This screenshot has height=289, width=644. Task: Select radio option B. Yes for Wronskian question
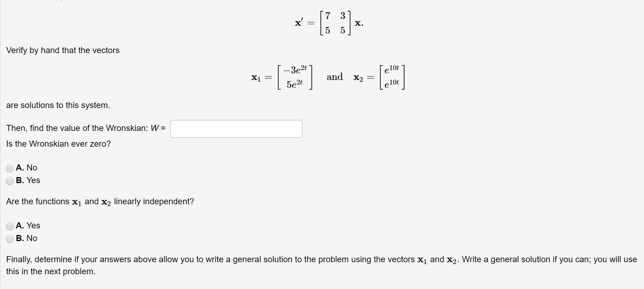10,180
